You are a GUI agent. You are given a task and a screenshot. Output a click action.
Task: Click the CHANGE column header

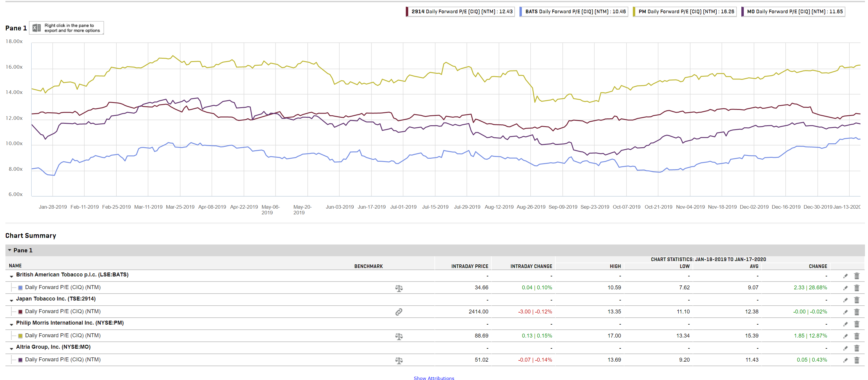[818, 266]
